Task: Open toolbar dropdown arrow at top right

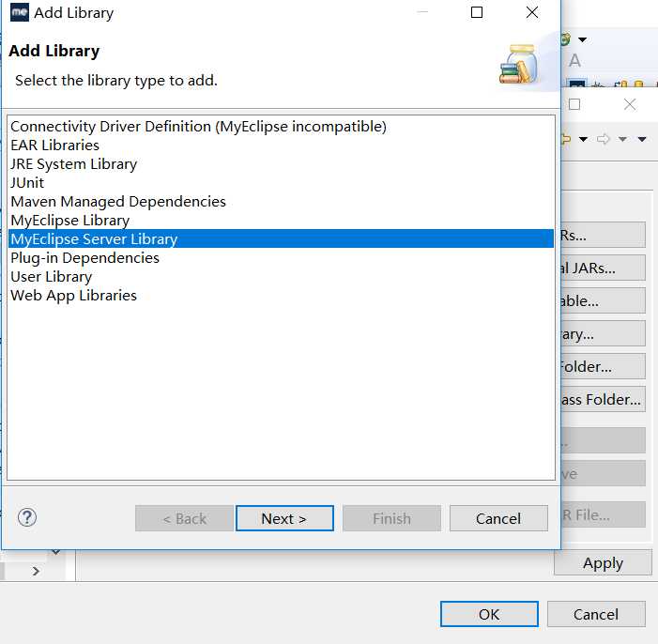Action: [x=583, y=39]
